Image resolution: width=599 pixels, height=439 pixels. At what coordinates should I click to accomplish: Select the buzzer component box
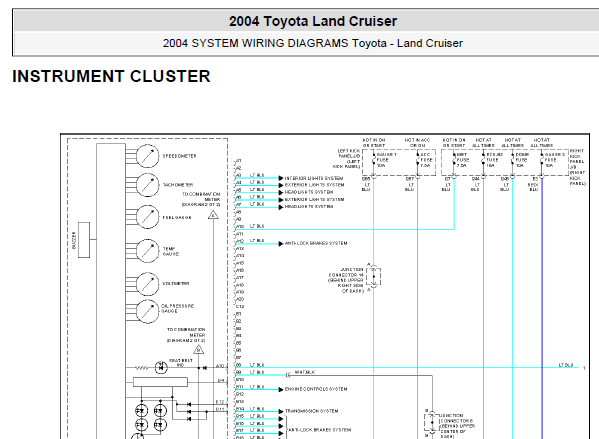(x=84, y=240)
